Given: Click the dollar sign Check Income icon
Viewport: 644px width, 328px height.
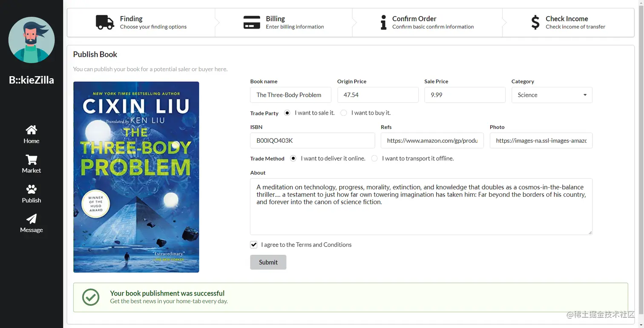Looking at the screenshot, I should tap(535, 22).
